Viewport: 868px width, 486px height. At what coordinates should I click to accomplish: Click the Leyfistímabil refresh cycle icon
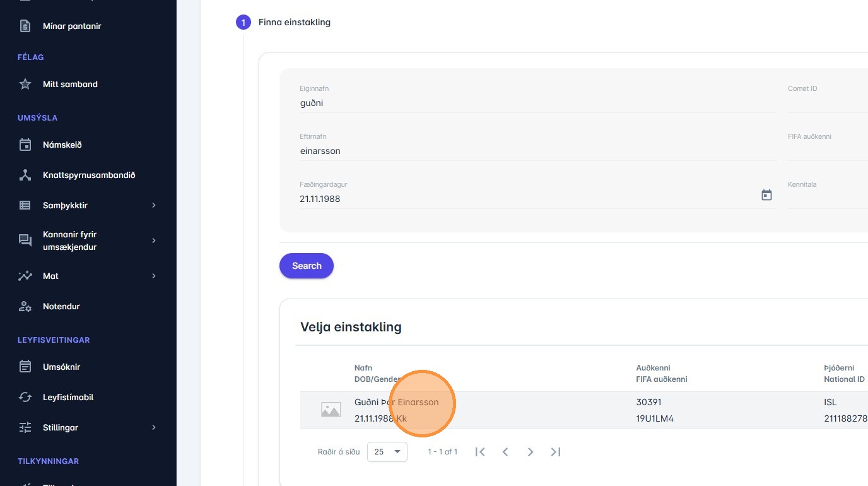pyautogui.click(x=25, y=397)
